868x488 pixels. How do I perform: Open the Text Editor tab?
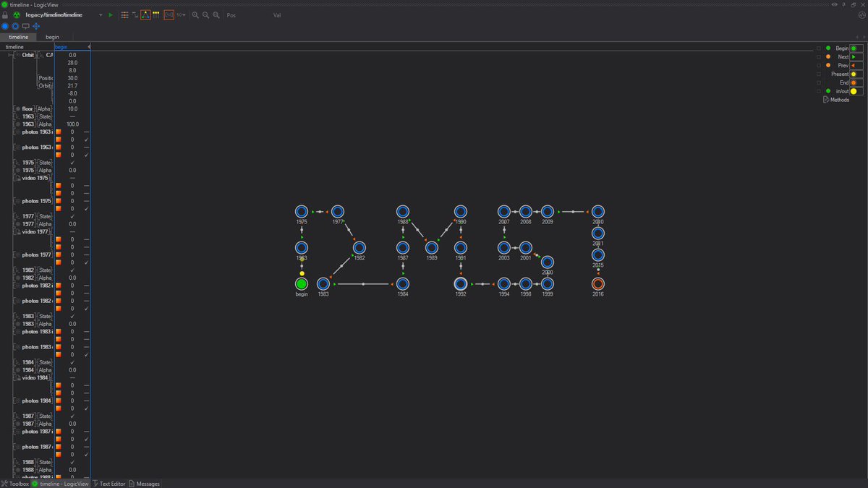(x=109, y=484)
